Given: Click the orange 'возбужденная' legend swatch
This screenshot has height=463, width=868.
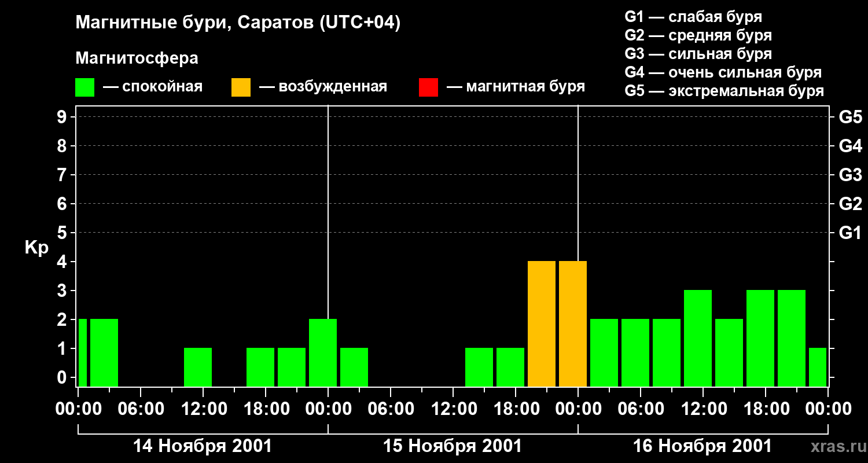Looking at the screenshot, I should (x=241, y=87).
